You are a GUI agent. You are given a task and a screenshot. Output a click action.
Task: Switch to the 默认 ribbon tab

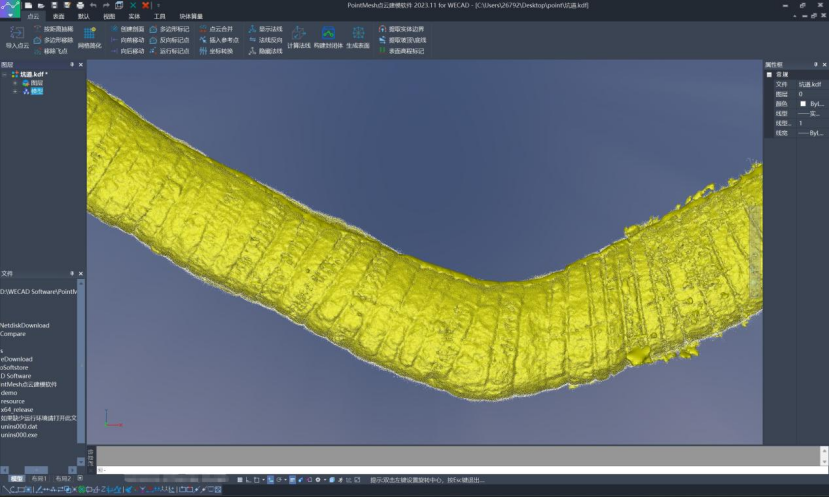[84, 16]
